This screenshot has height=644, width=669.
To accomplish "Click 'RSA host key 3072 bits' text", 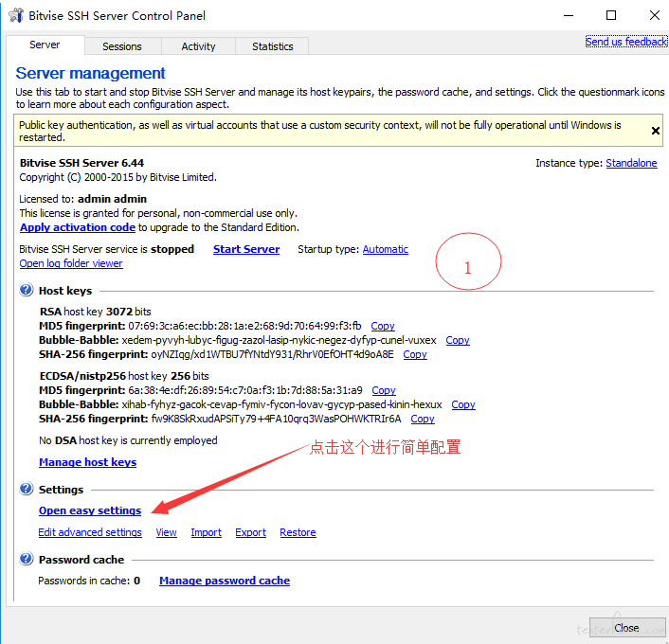I will click(x=95, y=312).
